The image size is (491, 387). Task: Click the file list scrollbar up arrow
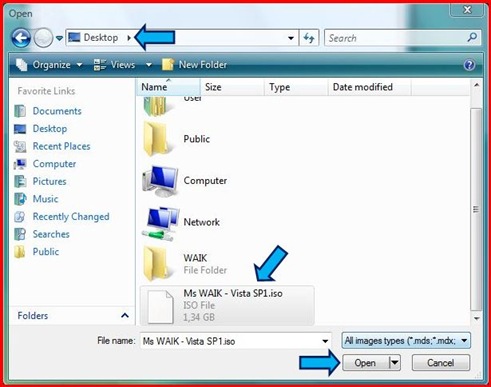point(477,86)
